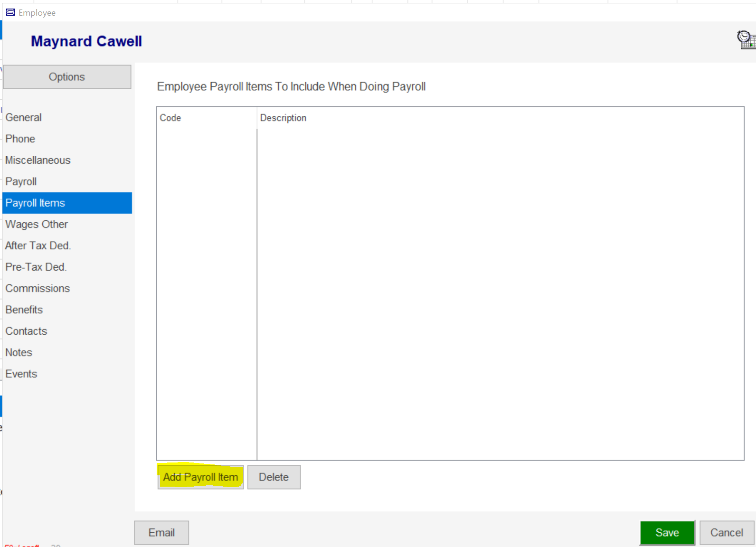The height and width of the screenshot is (547, 756).
Task: Open the Wages Other section
Action: [x=37, y=224]
